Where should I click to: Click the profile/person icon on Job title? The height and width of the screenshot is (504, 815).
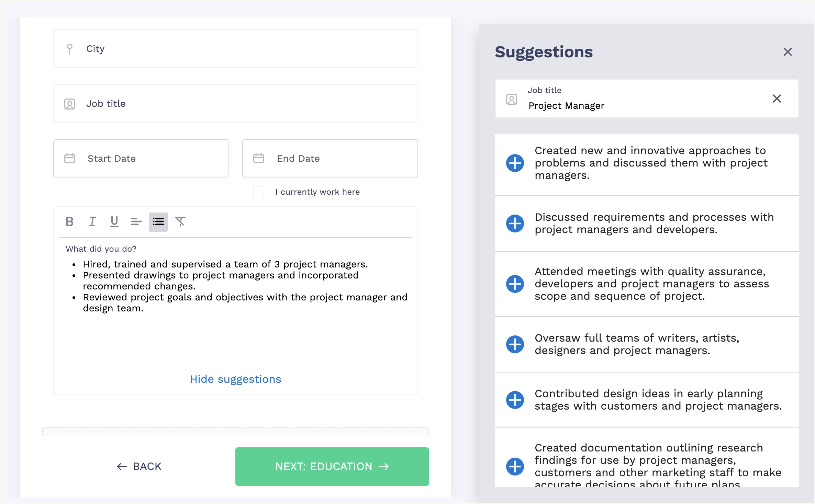point(70,104)
